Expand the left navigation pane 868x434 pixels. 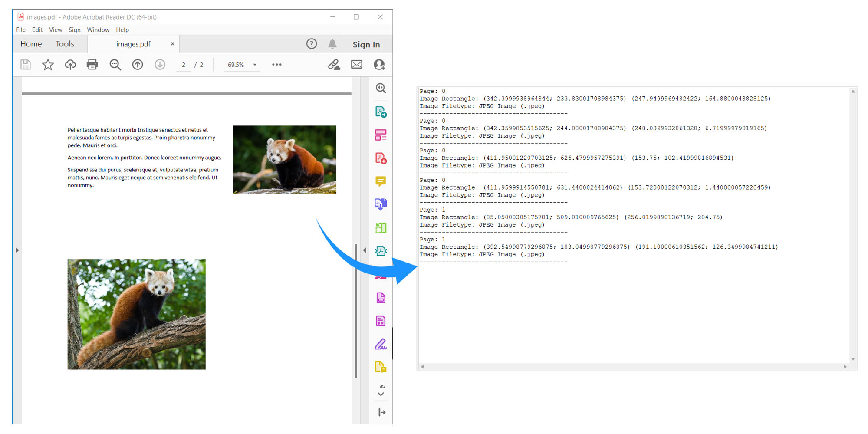point(17,250)
